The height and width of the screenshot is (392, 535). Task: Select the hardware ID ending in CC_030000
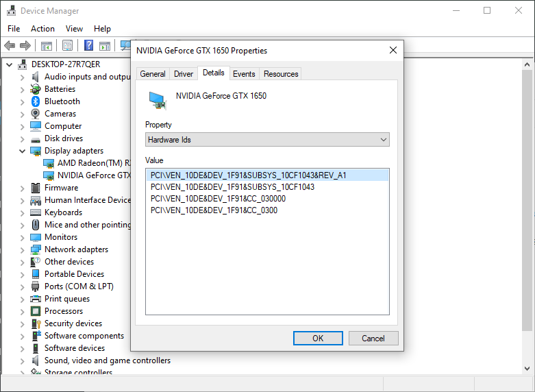pos(218,199)
